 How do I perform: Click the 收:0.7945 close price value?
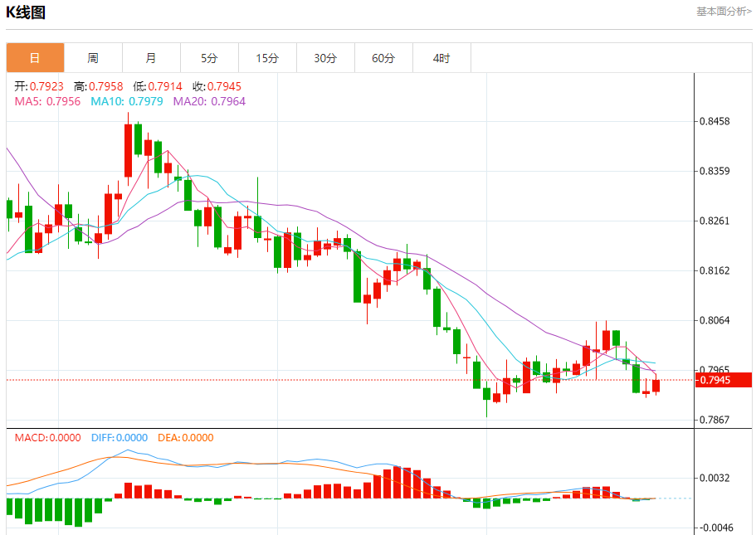tap(217, 86)
